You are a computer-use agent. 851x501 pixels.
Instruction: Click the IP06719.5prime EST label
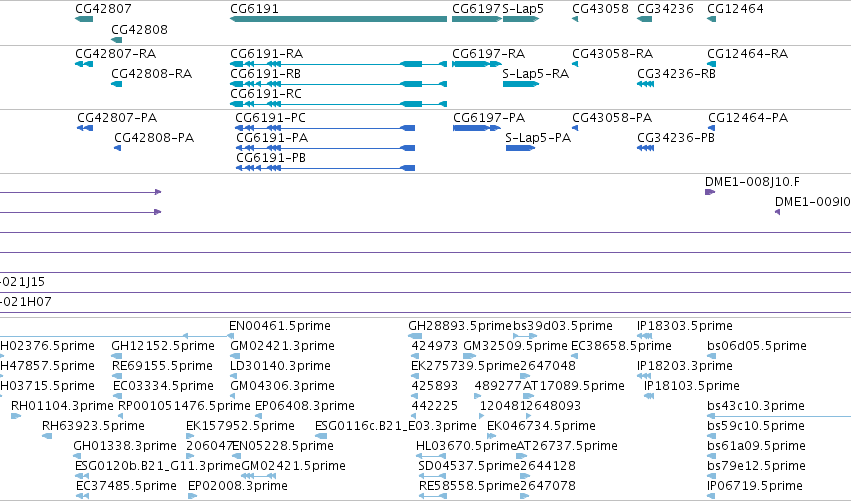[755, 486]
